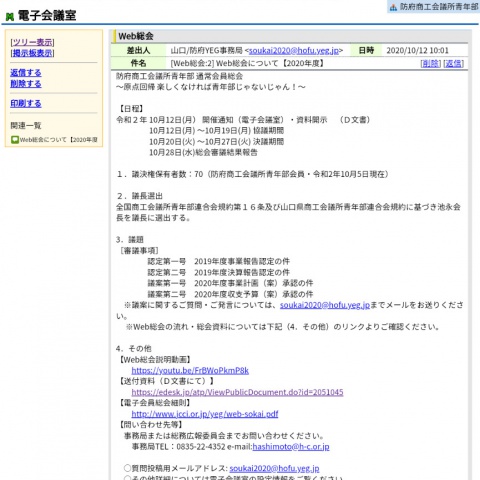Click the 防府商工会議所青年部 organization icon

pos(393,7)
